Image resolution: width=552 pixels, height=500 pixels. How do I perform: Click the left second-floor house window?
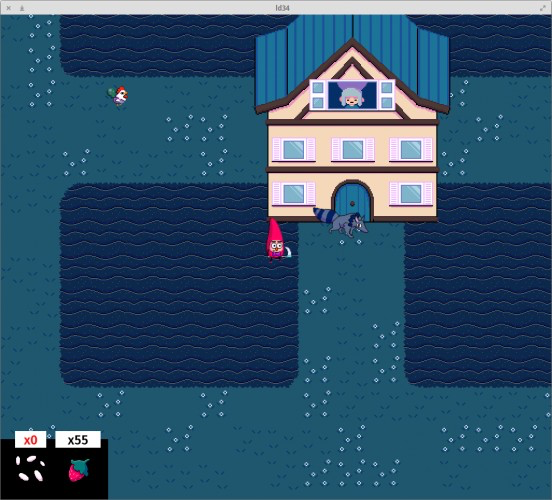tap(294, 149)
